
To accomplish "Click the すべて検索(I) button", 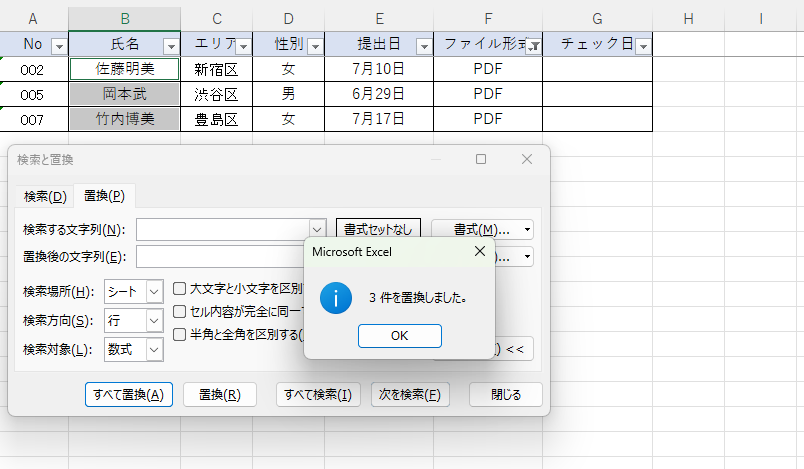I will [x=318, y=395].
